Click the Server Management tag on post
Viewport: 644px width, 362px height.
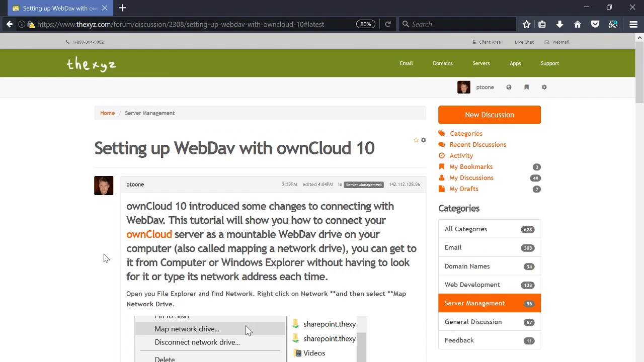pos(364,185)
